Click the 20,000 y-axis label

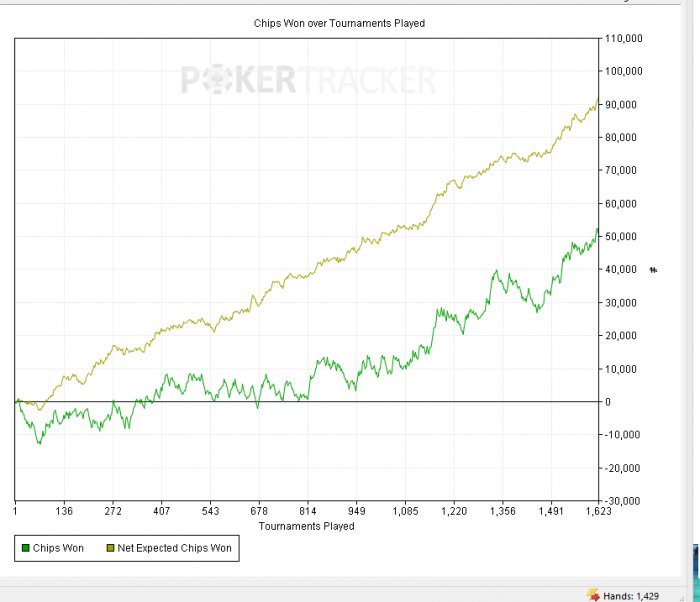click(621, 335)
